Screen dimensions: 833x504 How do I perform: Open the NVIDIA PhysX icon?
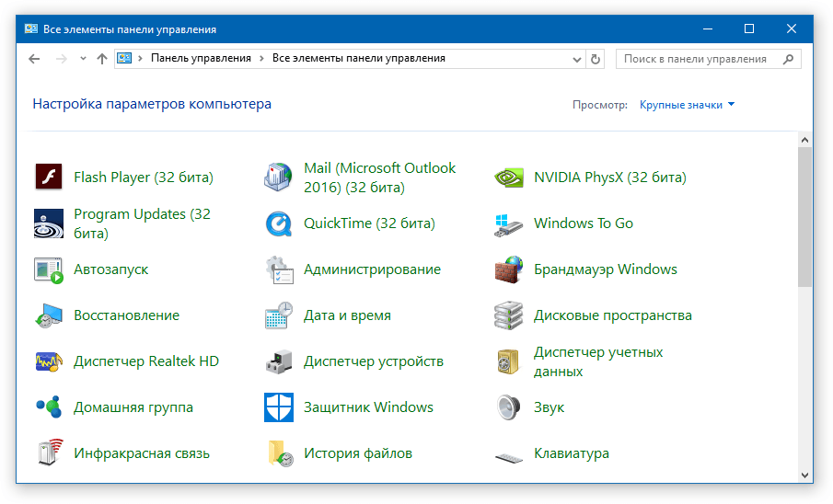click(x=508, y=178)
